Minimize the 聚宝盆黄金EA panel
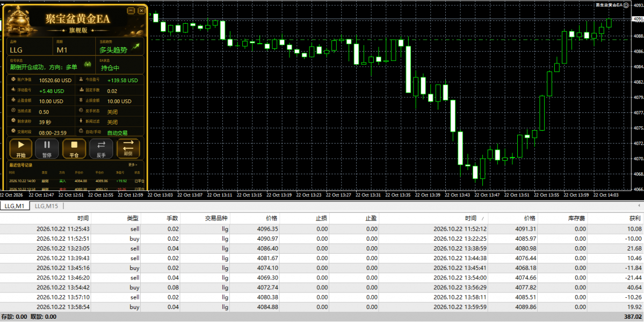This screenshot has height=322, width=644. tap(131, 11)
